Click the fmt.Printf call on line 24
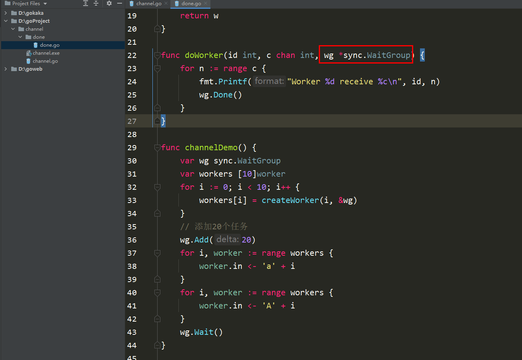This screenshot has height=360, width=522. 223,82
